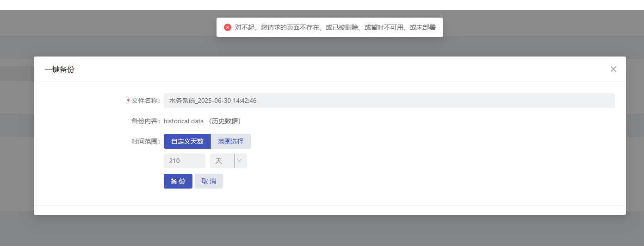644x246 pixels.
Task: Close the 一键备份 dialog with the X icon
Action: pos(613,69)
